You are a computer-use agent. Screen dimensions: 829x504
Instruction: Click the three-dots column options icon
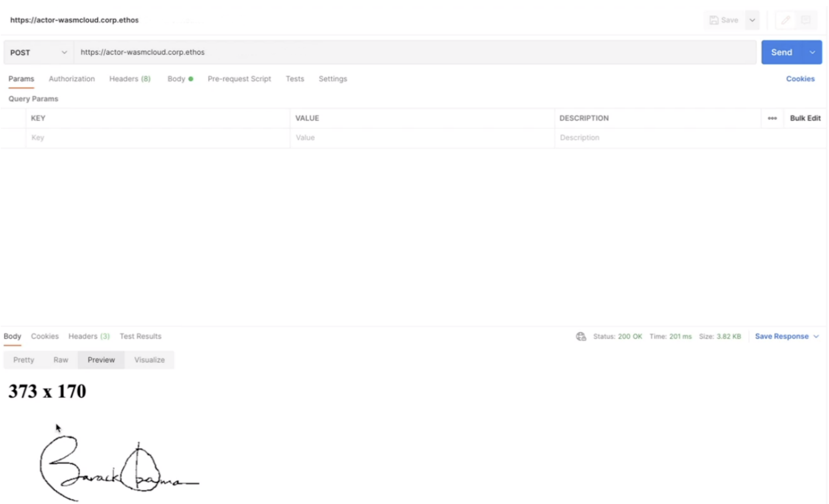click(772, 118)
